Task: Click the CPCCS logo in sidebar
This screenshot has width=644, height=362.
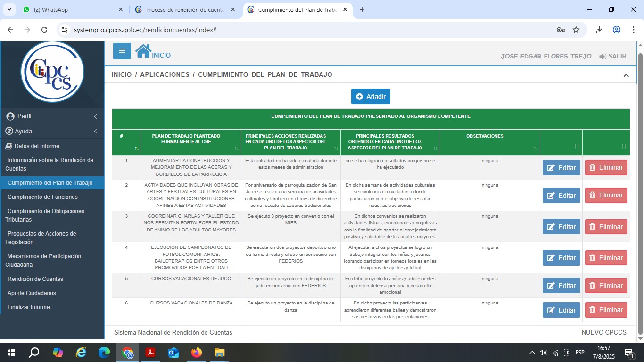Action: [x=52, y=72]
